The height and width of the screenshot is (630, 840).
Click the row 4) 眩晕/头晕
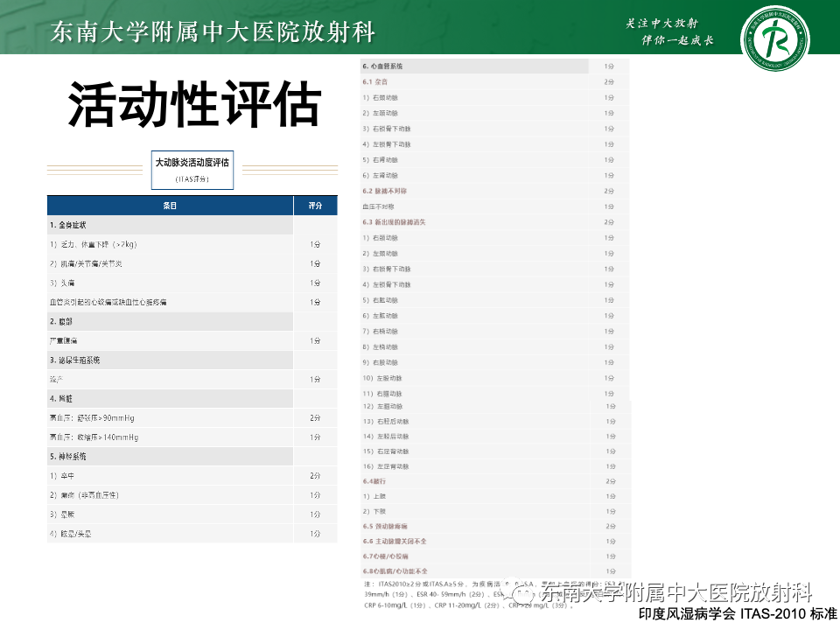[192, 534]
